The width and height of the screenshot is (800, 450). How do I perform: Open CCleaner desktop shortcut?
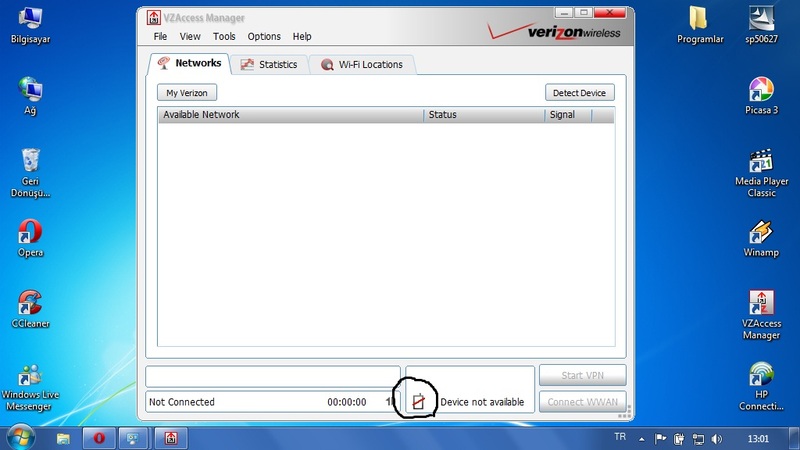31,303
